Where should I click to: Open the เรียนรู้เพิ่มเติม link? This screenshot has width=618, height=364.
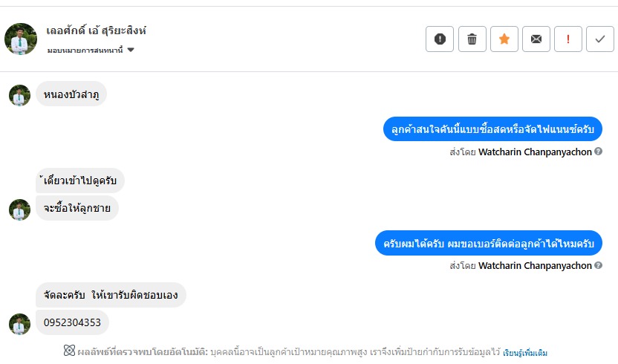[525, 352]
